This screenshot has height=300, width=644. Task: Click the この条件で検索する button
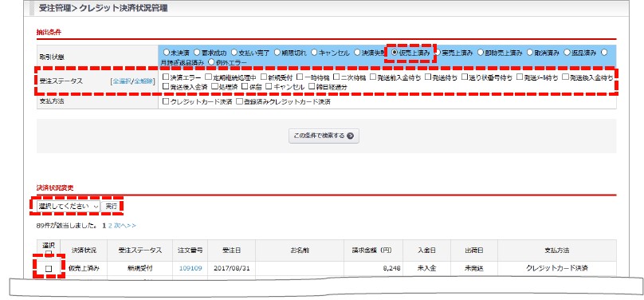324,136
